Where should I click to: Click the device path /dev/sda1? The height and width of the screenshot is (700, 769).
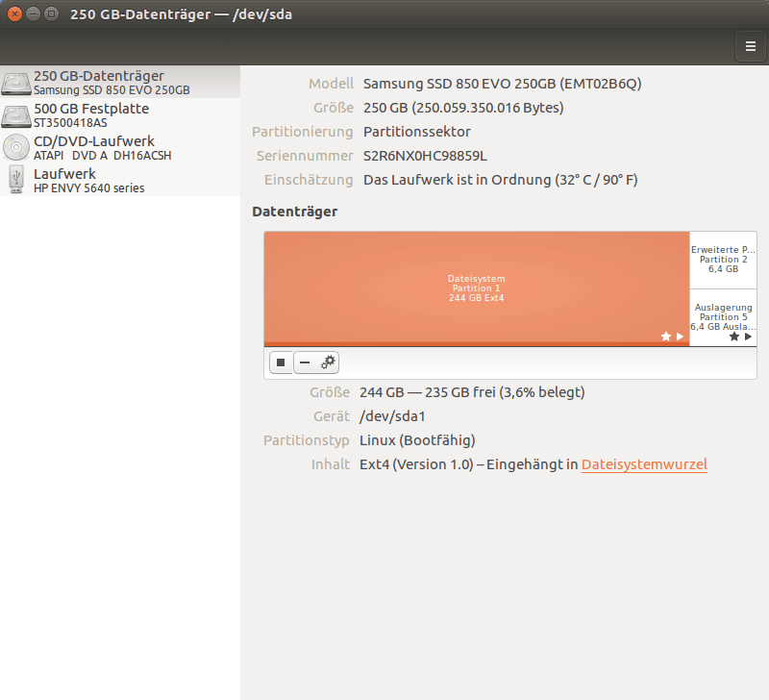tap(392, 416)
